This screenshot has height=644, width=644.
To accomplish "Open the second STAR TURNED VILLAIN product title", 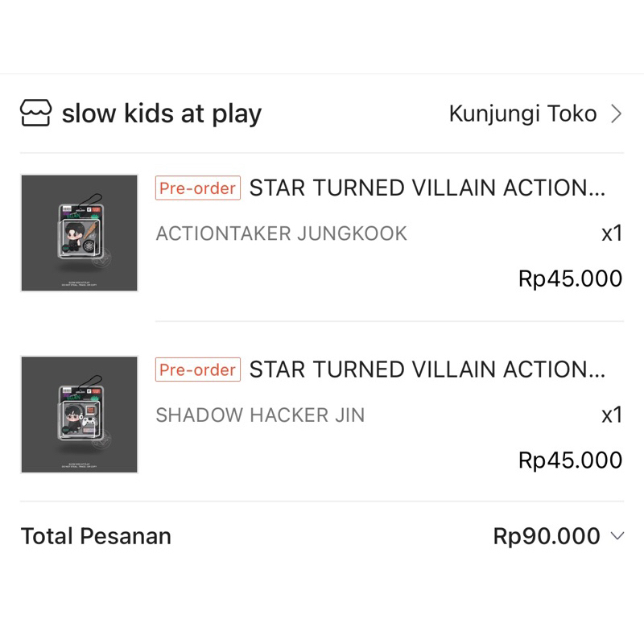I will click(419, 370).
